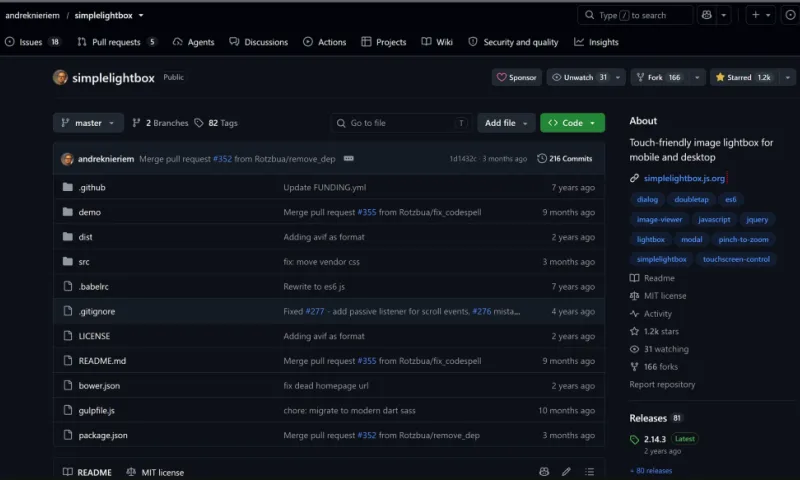
Task: Click andreknieriem avatar in commit row
Action: pyautogui.click(x=67, y=159)
